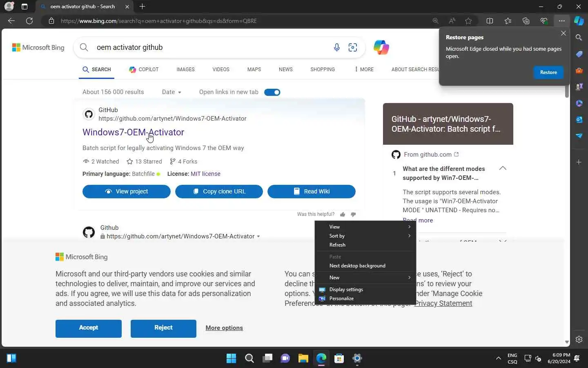Image resolution: width=588 pixels, height=368 pixels.
Task: Reject cookies with the Reject button
Action: tap(163, 328)
